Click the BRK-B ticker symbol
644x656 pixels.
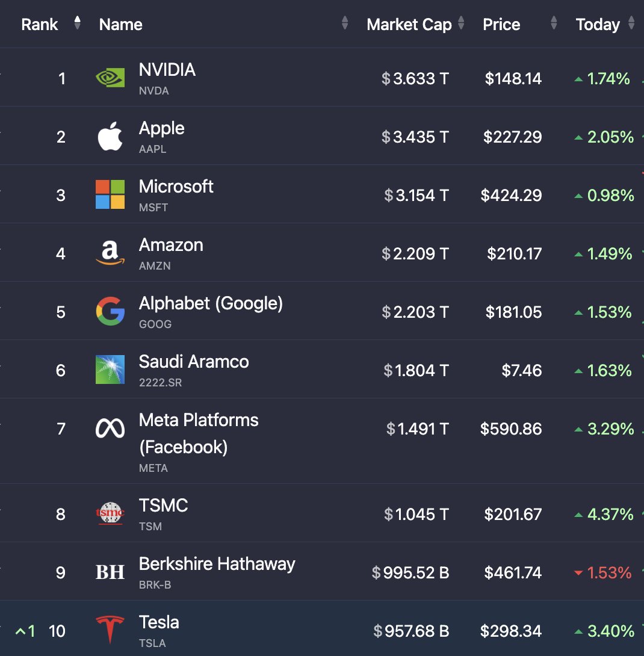click(155, 585)
